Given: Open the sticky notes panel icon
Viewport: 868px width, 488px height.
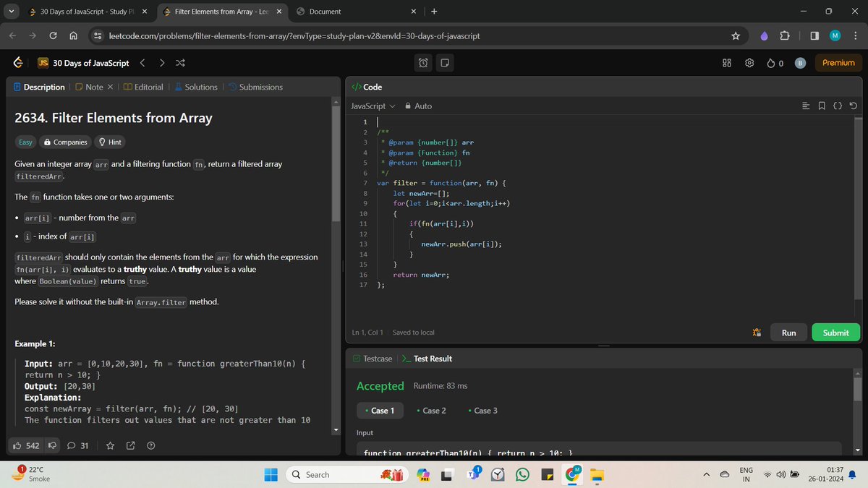Looking at the screenshot, I should (444, 63).
